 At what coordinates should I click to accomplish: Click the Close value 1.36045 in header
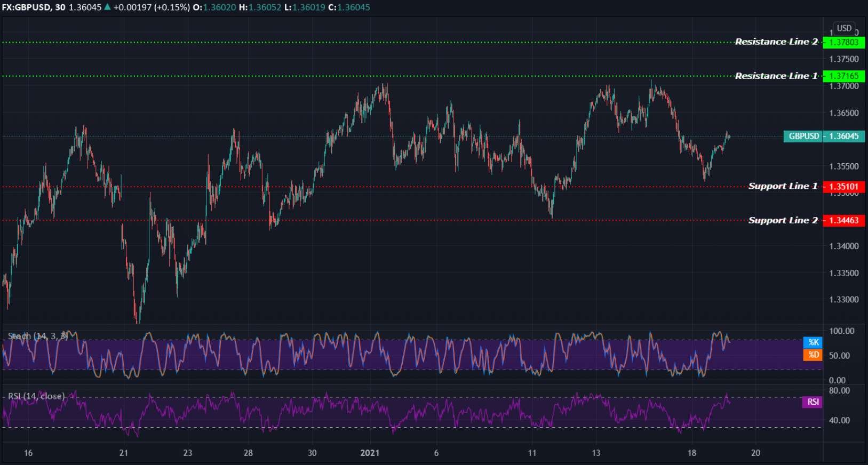pos(353,7)
